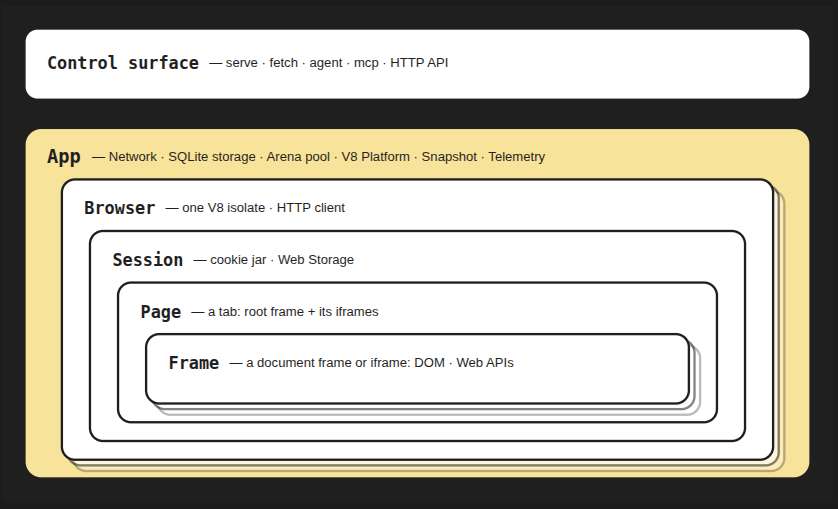Click the "Page" heading label
The image size is (838, 509).
click(161, 312)
